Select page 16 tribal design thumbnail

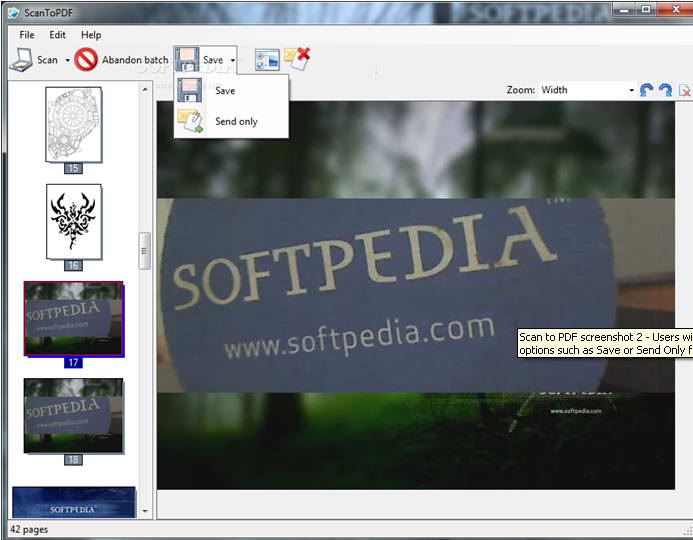pos(74,222)
